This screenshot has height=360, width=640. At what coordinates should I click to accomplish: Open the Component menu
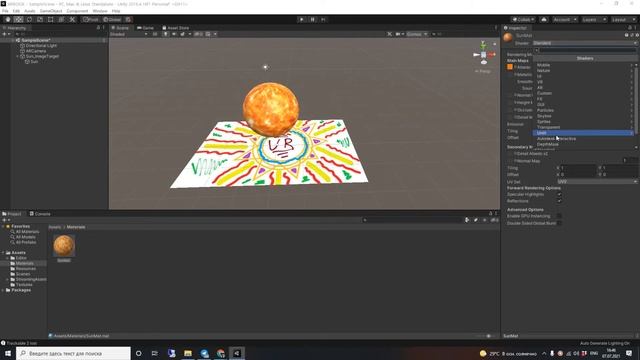coord(77,11)
